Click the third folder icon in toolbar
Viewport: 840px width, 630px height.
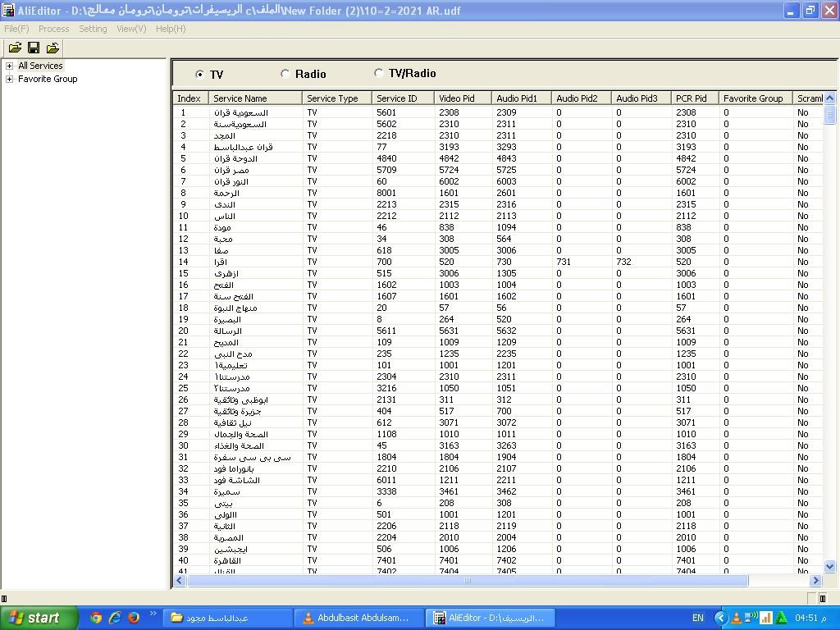tap(52, 48)
